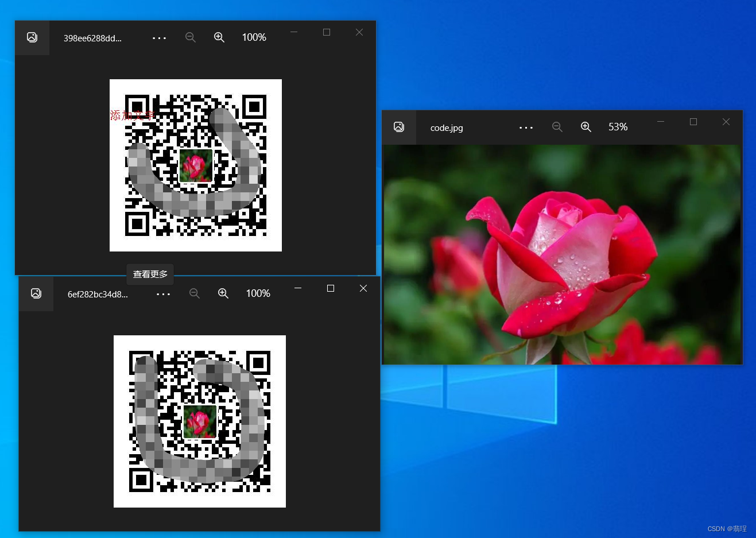Viewport: 756px width, 538px height.
Task: Zoom out in the 398ee6288dd window
Action: (191, 37)
